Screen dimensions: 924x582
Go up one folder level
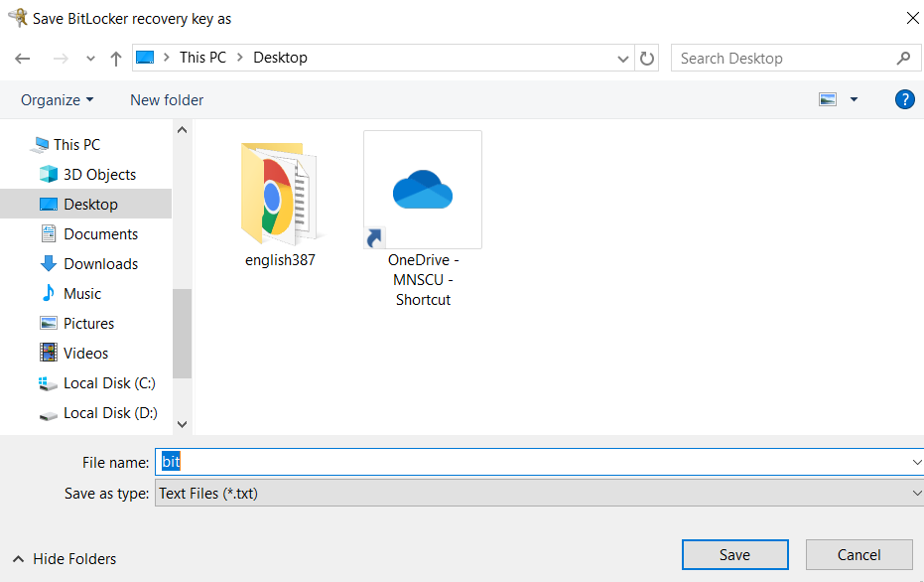coord(116,59)
